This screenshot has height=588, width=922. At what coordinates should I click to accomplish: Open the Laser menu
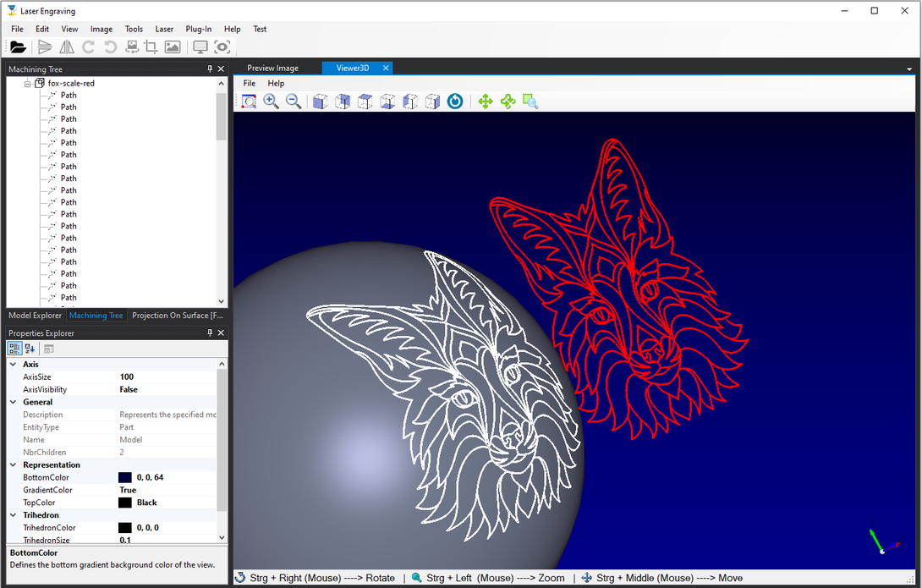[164, 29]
